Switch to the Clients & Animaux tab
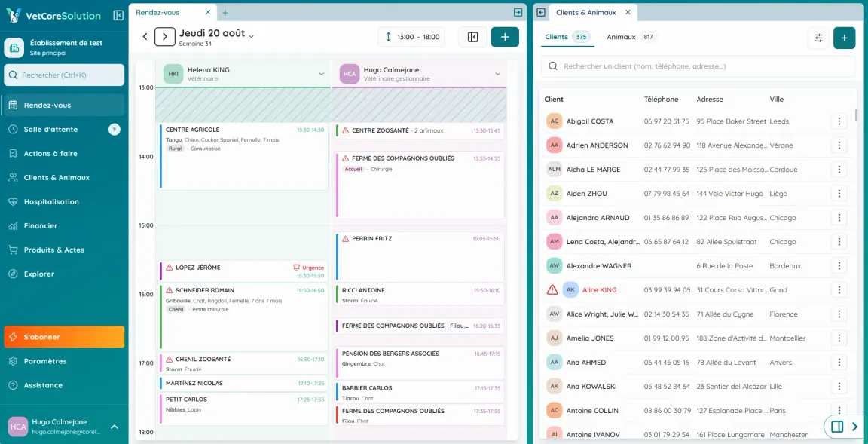The height and width of the screenshot is (444, 868). (586, 12)
